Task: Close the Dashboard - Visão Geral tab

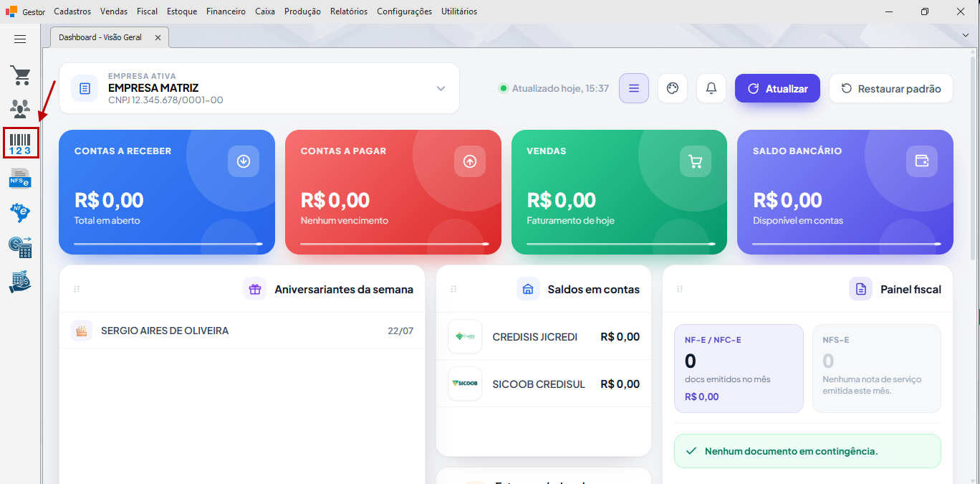Action: pos(158,37)
